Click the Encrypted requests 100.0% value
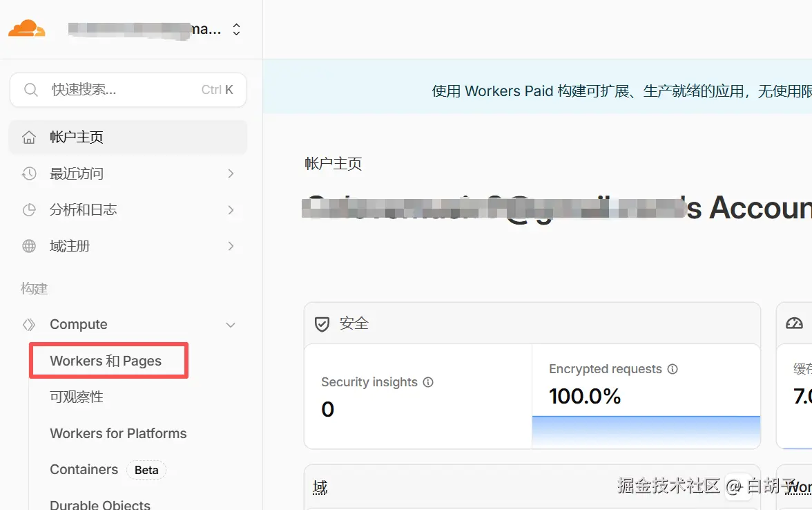The width and height of the screenshot is (812, 510). click(585, 397)
